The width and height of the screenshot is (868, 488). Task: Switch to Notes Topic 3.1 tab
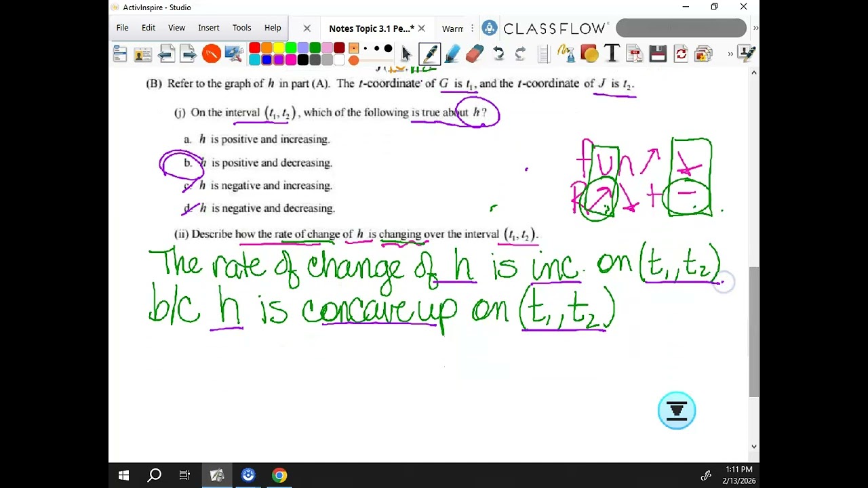click(371, 28)
